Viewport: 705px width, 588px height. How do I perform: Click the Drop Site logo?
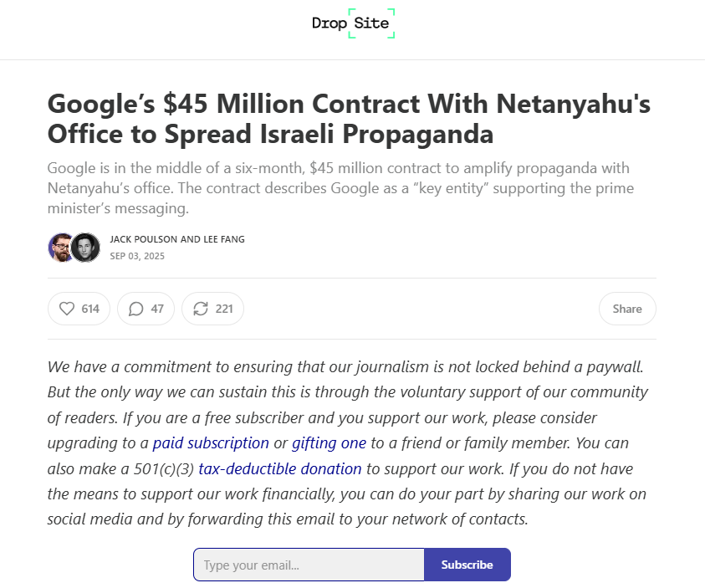[x=353, y=23]
